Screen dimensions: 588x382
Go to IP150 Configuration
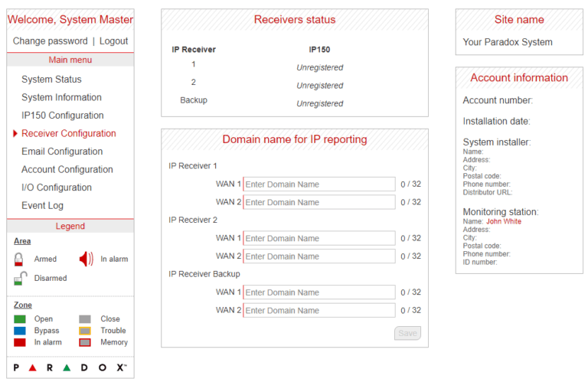pyautogui.click(x=63, y=116)
